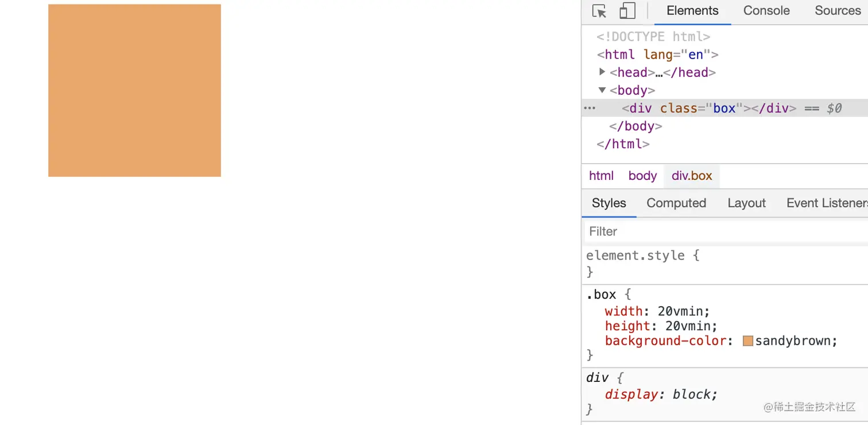The image size is (868, 425).
Task: Open the sandybrown color swatch picker
Action: coord(747,341)
